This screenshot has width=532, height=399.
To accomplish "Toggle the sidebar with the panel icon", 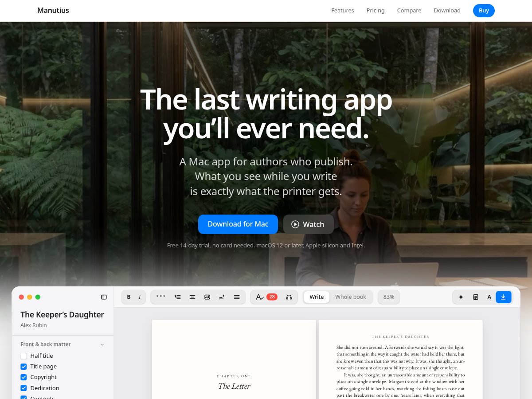I will click(104, 297).
